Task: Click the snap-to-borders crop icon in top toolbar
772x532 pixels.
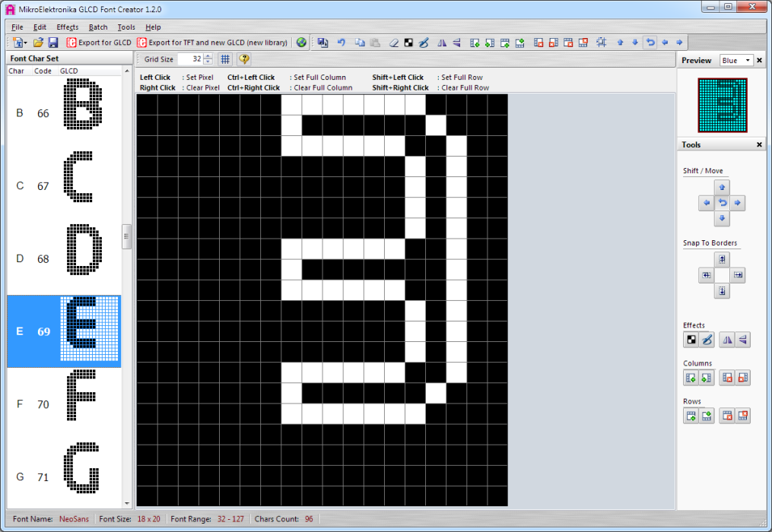Action: click(601, 43)
